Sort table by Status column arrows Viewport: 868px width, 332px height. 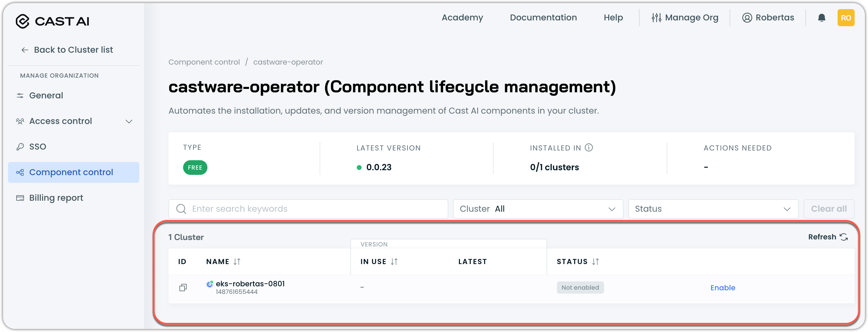point(595,261)
